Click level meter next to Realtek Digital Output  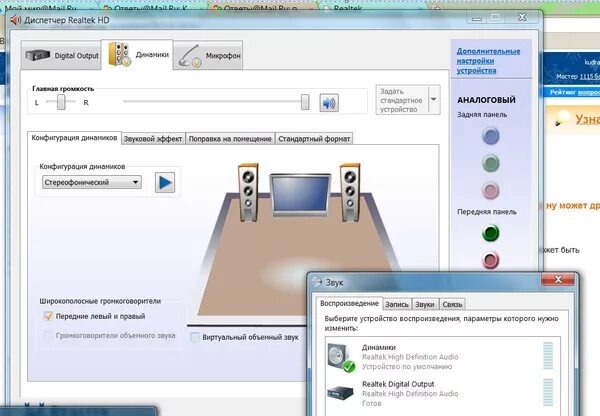(548, 393)
